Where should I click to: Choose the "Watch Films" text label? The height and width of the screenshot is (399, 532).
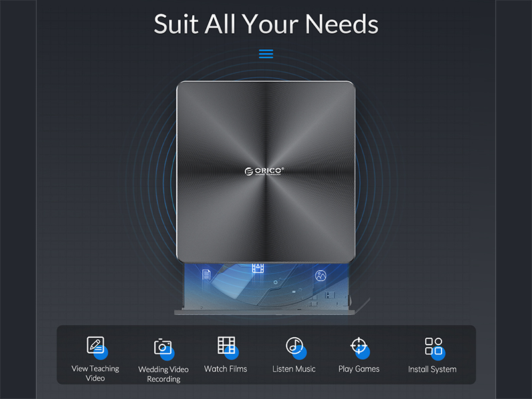pyautogui.click(x=225, y=369)
